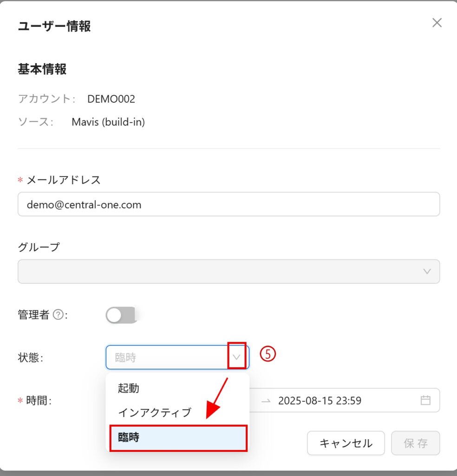The height and width of the screenshot is (476, 457).
Task: Click the 臨時 placeholder text in the 状態 box
Action: 125,357
